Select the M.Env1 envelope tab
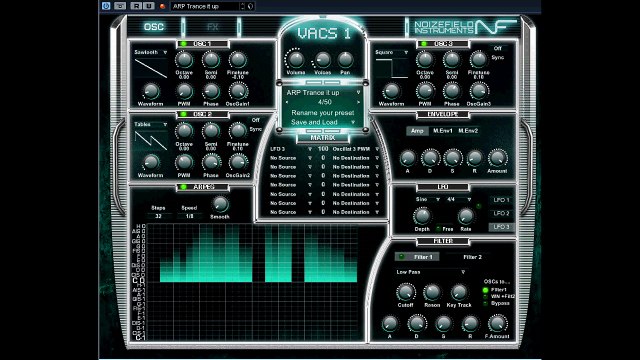 [442, 131]
